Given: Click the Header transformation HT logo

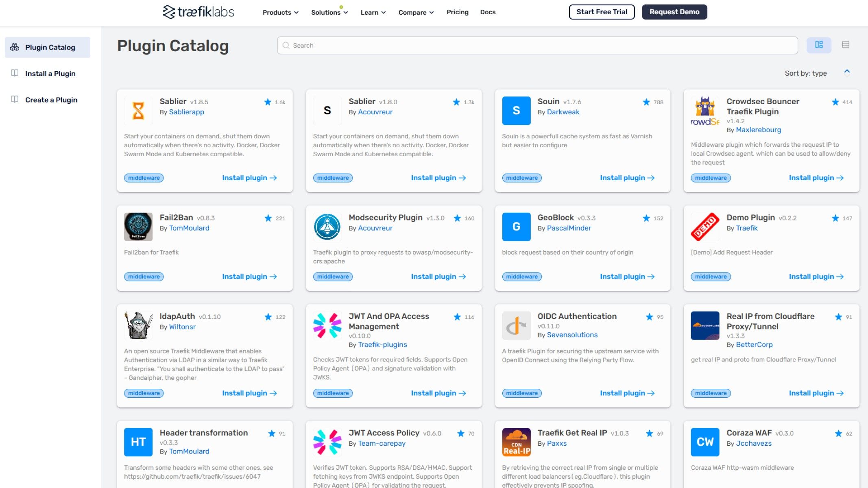Looking at the screenshot, I should pos(138,442).
